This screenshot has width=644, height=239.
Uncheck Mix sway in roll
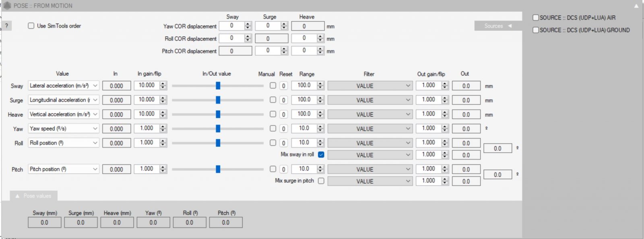(321, 155)
